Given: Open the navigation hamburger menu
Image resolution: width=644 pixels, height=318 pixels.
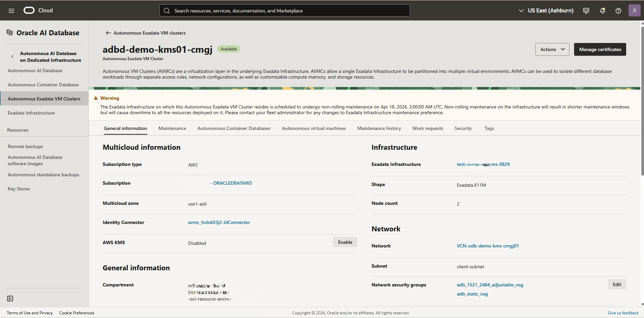Looking at the screenshot, I should pos(11,10).
